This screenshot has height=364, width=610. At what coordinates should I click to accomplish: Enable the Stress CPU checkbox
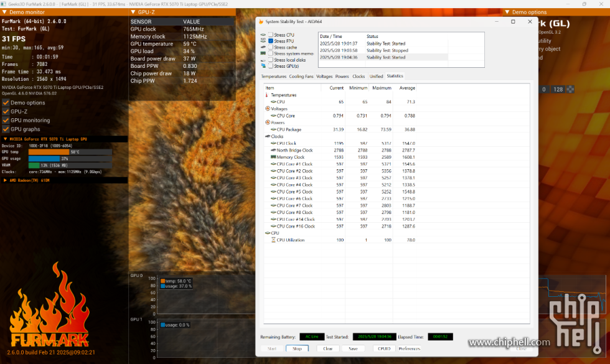271,35
